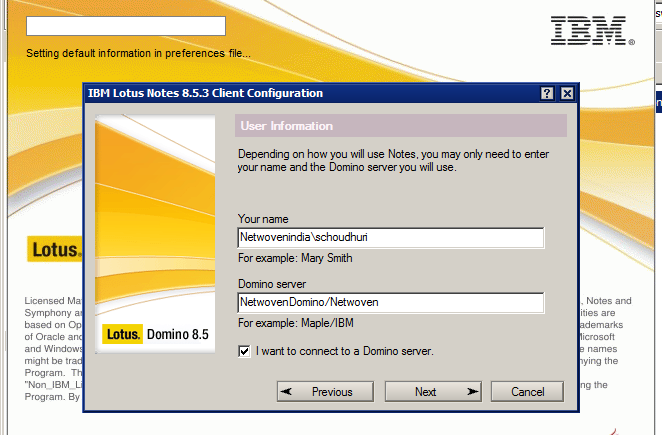The width and height of the screenshot is (662, 435).
Task: Click the dialog title 'IBM Lotus Notes 8.5.3 Client Configuration'
Action: tap(205, 93)
